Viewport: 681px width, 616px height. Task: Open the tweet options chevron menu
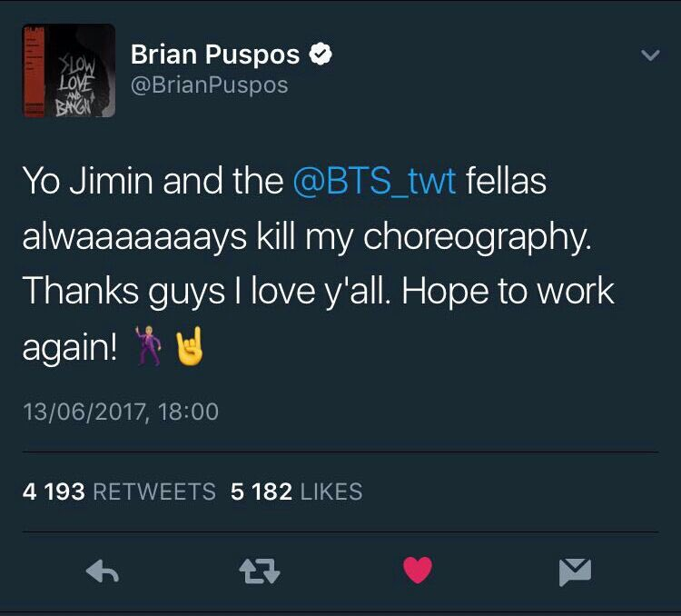(650, 55)
